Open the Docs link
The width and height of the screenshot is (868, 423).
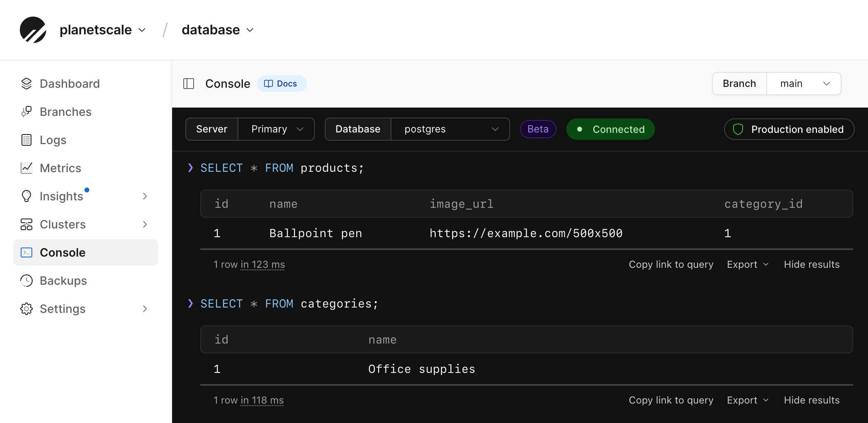pos(282,84)
